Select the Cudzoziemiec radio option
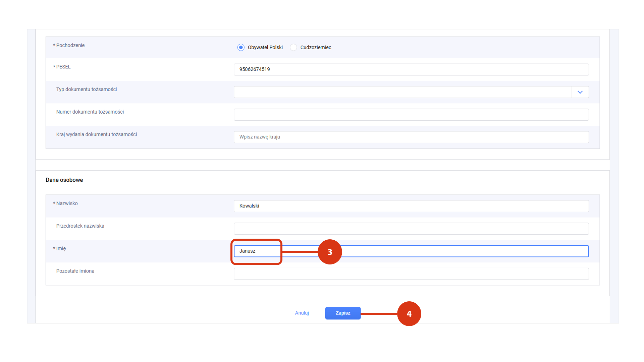The image size is (644, 362). [x=293, y=47]
